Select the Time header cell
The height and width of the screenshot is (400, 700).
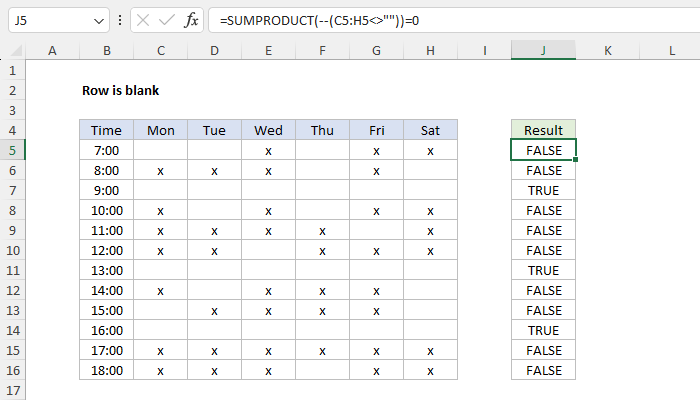(106, 130)
